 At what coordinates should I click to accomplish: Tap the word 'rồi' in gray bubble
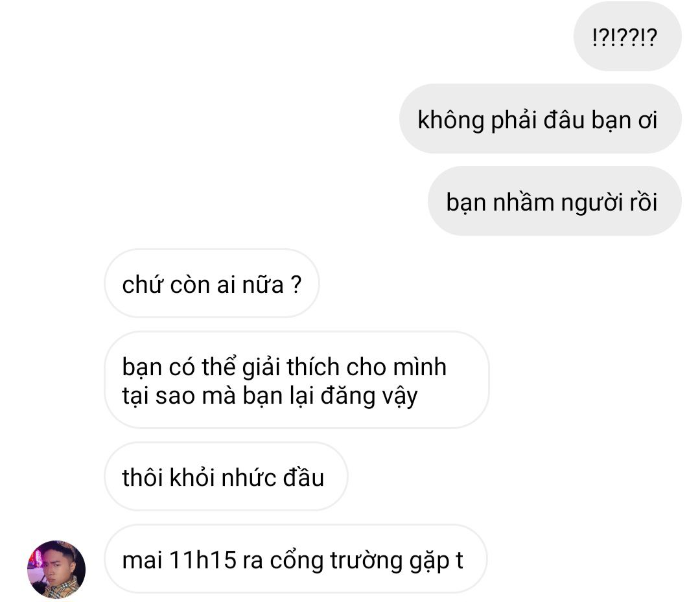tap(643, 202)
